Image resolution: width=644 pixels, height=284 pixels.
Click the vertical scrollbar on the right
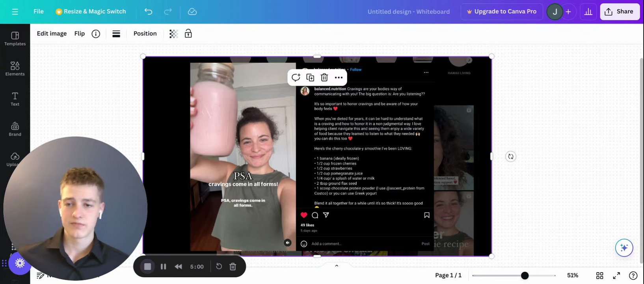click(641, 161)
